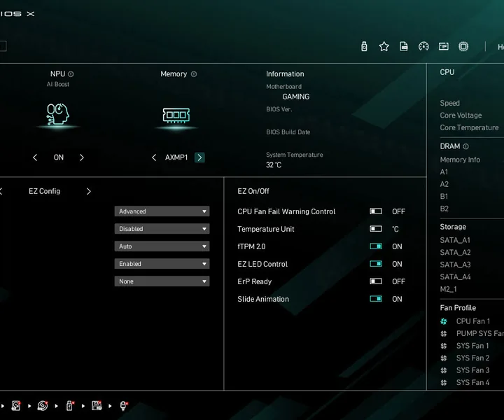The image size is (504, 420).
Task: Click the highlighted right arrow beside AXMP1
Action: [199, 157]
